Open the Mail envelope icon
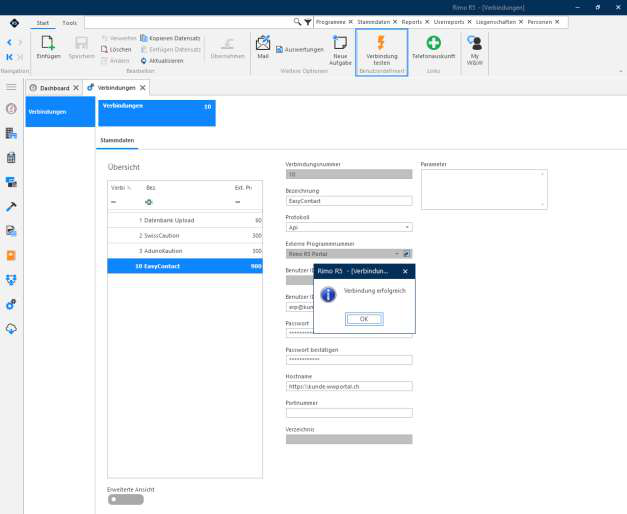 tap(263, 43)
